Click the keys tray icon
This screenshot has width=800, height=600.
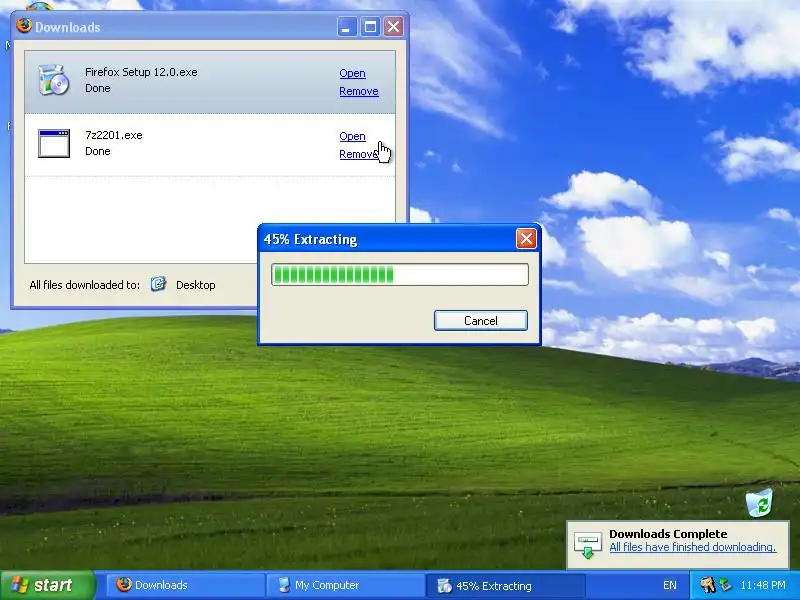point(707,585)
